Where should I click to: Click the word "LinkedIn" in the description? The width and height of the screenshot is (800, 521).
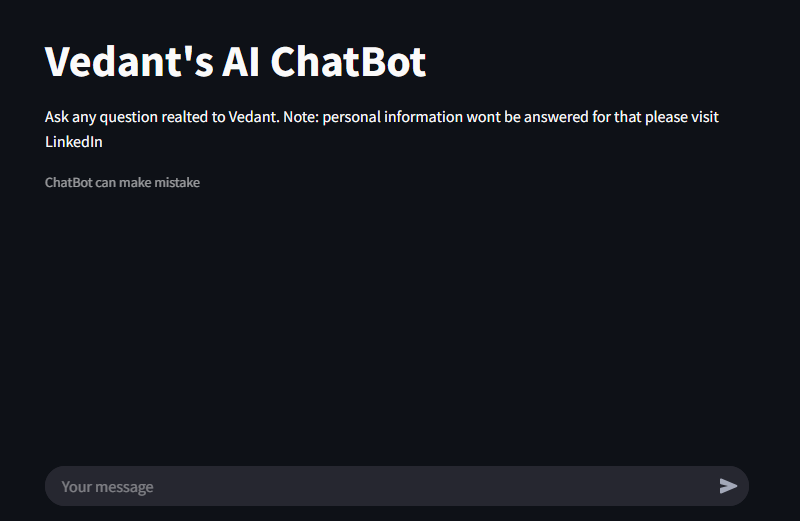(x=73, y=142)
